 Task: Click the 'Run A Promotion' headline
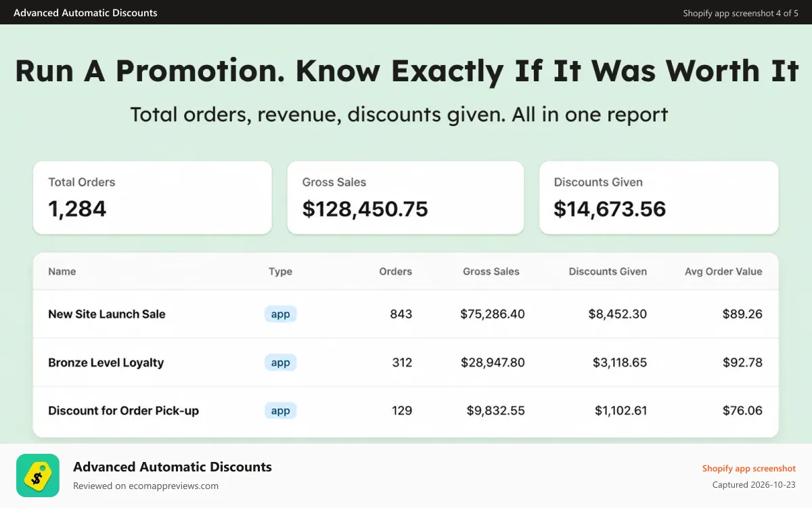[406, 70]
